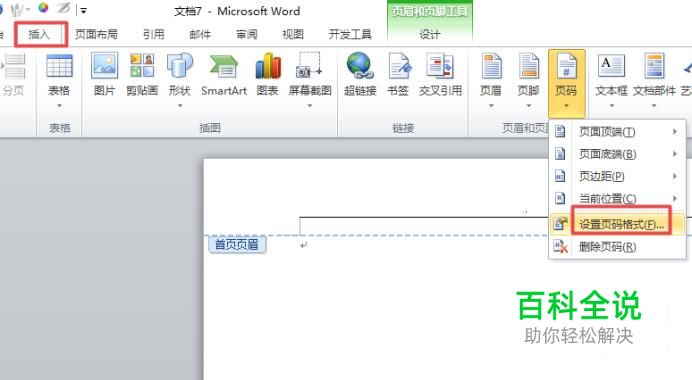Switch to the 视图 tab
The image size is (692, 380).
click(x=293, y=34)
